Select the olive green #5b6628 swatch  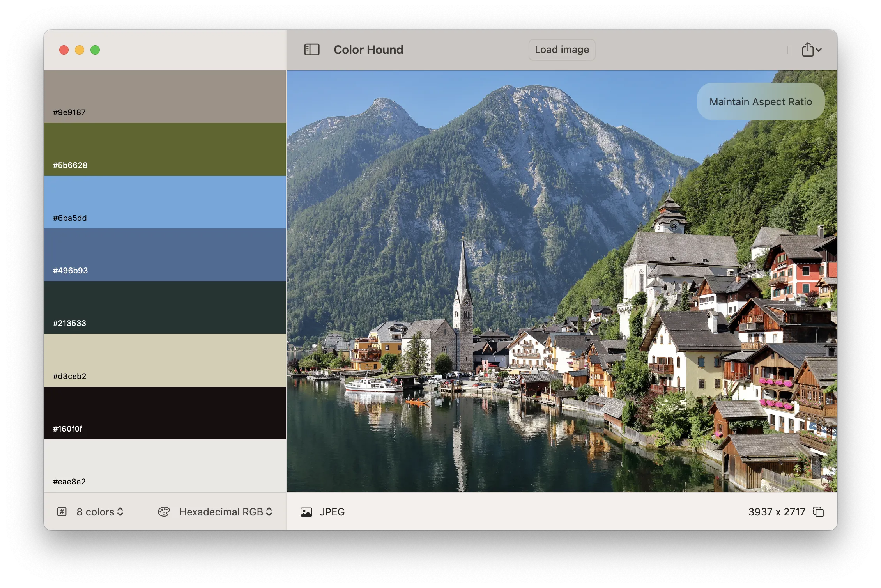point(165,149)
